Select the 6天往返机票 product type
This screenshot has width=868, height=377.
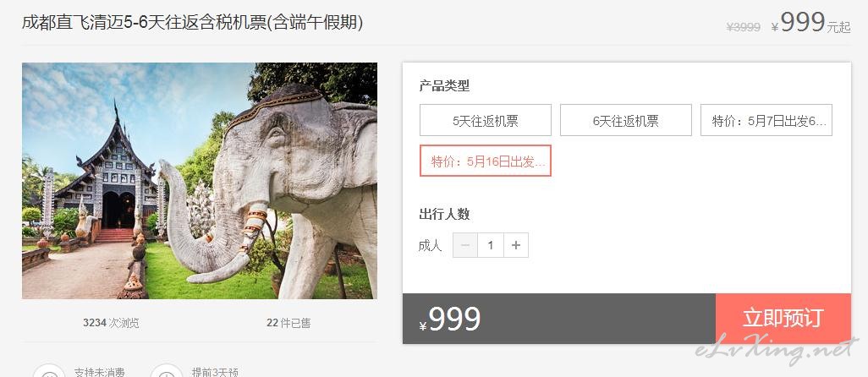(x=626, y=120)
